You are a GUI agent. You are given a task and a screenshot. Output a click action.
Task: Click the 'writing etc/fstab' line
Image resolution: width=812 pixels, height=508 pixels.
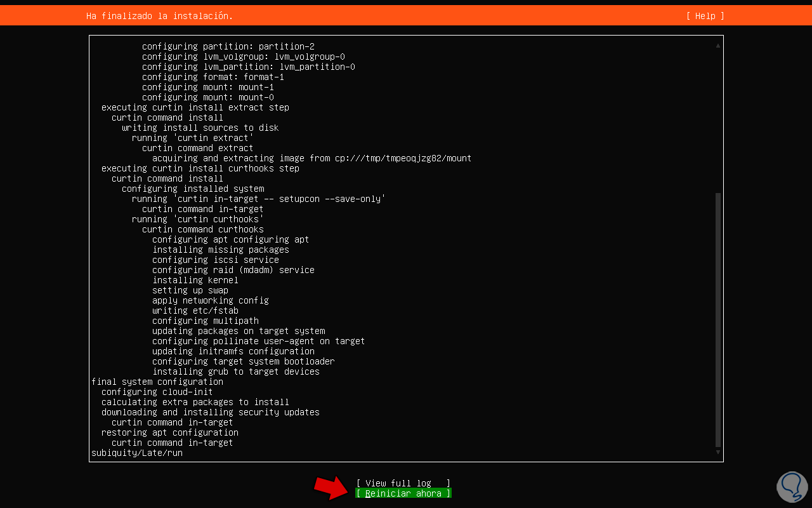tap(195, 311)
